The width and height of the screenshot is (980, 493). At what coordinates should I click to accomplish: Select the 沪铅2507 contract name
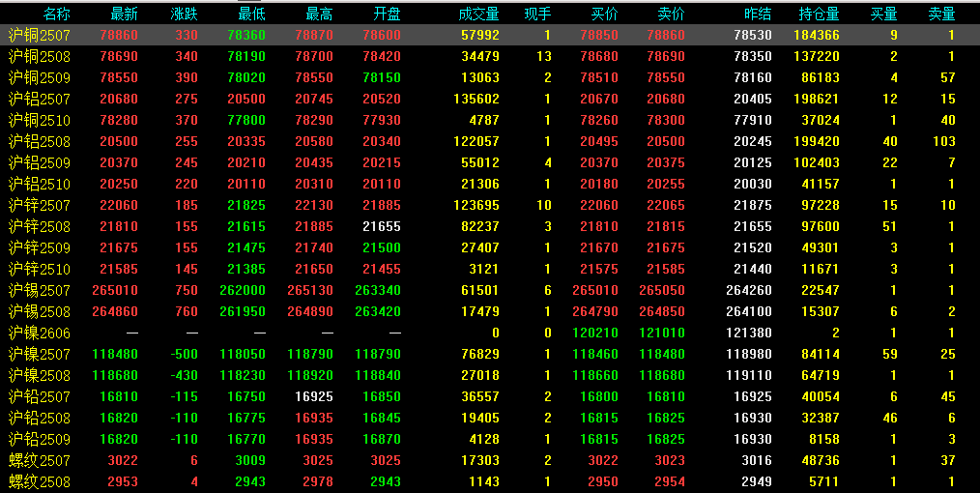pos(40,396)
